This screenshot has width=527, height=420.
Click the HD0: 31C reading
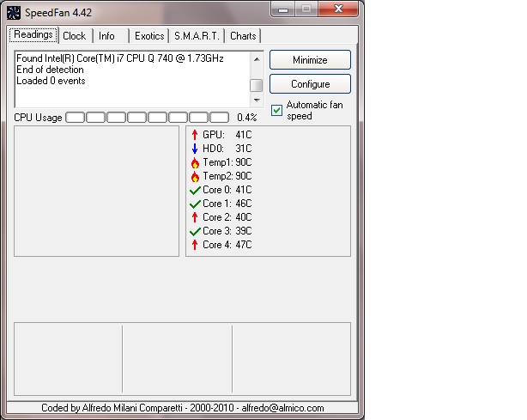[227, 149]
